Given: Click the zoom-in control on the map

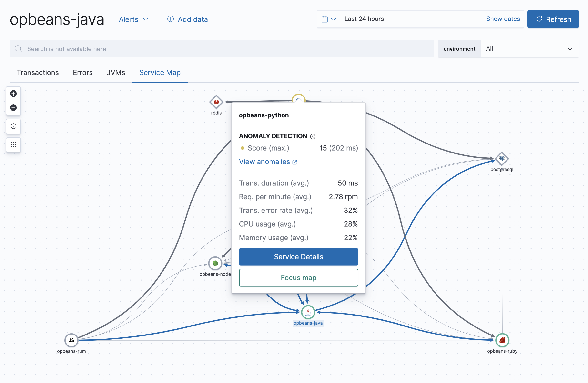Looking at the screenshot, I should (13, 94).
